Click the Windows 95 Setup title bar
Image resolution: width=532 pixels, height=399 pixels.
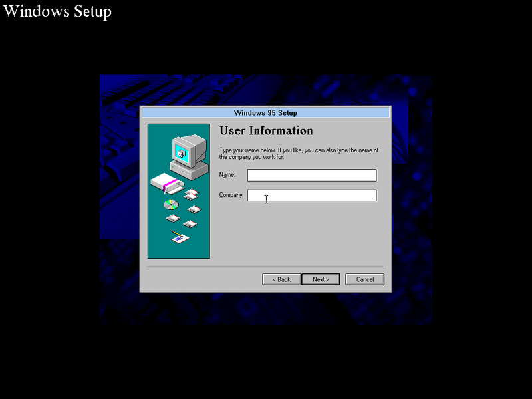point(265,112)
